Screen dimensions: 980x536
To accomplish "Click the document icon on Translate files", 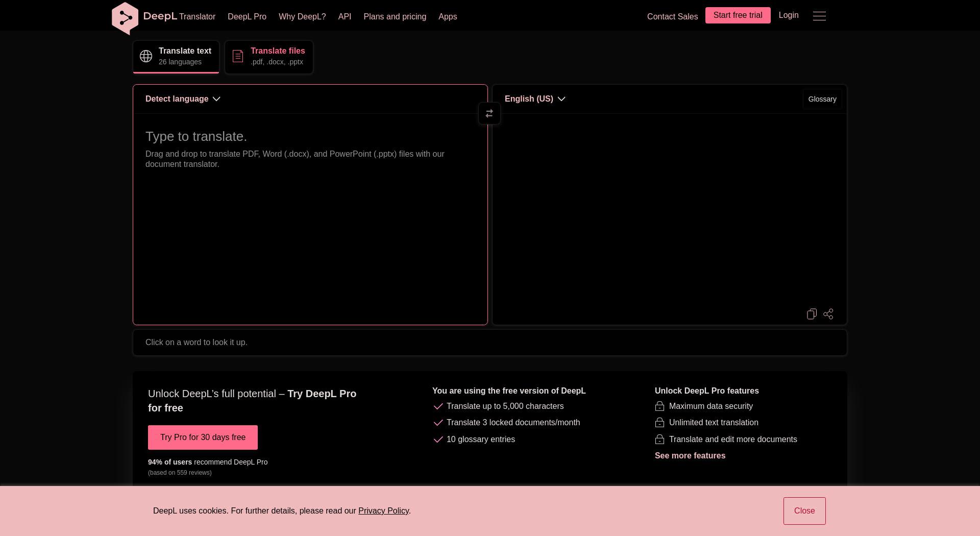I will (x=238, y=56).
